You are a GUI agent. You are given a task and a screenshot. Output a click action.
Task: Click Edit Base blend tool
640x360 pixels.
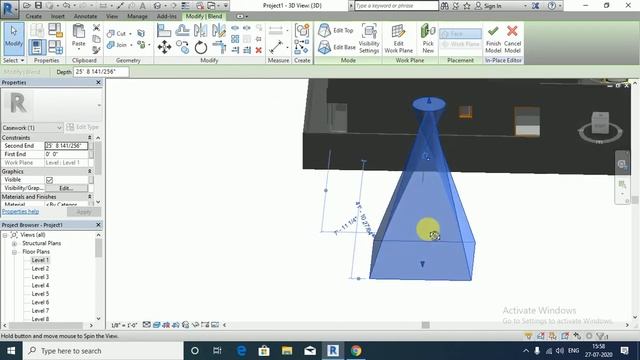(336, 47)
